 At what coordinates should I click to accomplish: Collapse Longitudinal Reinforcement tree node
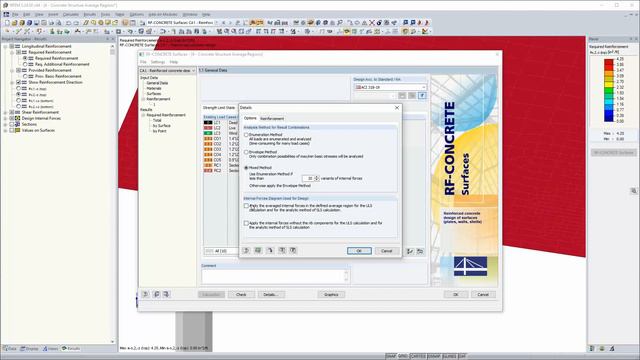5,47
